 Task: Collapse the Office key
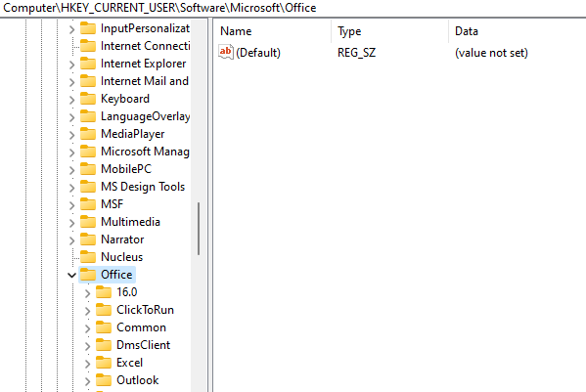71,275
